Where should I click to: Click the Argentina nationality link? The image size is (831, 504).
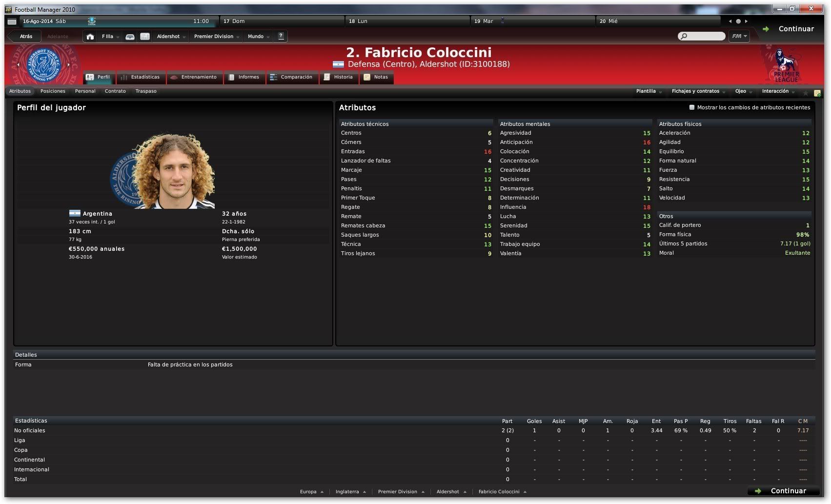click(x=97, y=214)
